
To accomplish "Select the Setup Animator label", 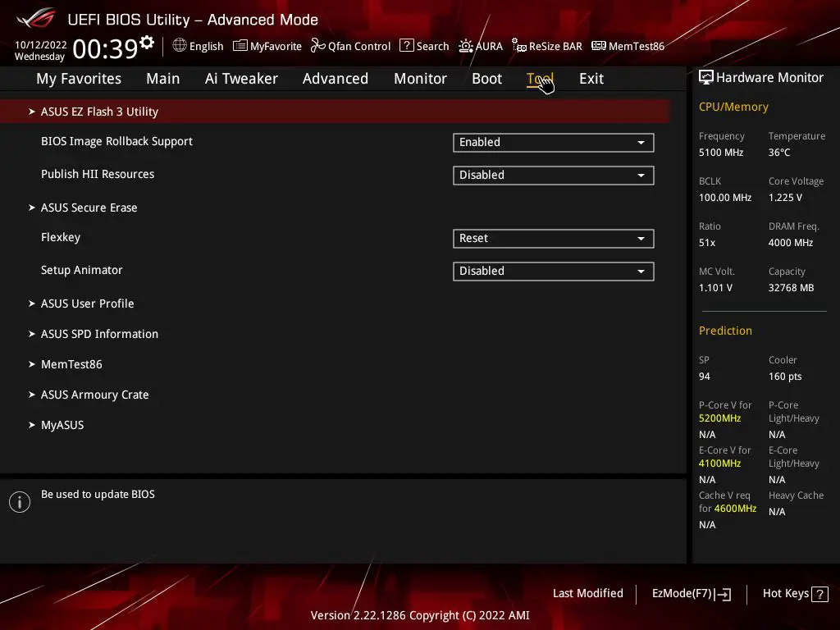I will (82, 270).
